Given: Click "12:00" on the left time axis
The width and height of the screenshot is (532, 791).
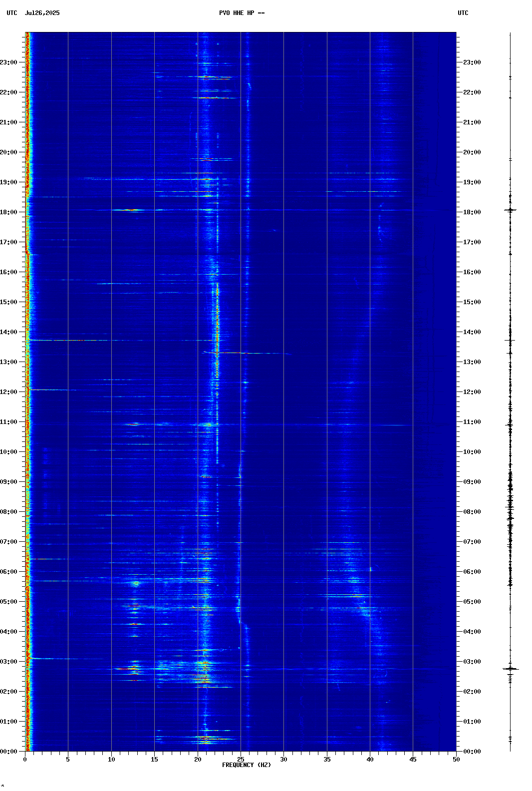Looking at the screenshot, I should pos(8,392).
